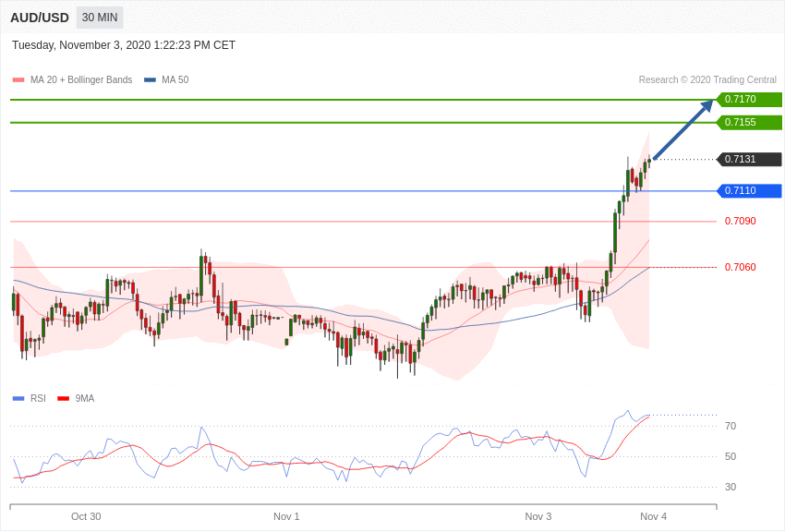Select the 30 MIN timeframe badge
The image size is (785, 532).
point(100,18)
